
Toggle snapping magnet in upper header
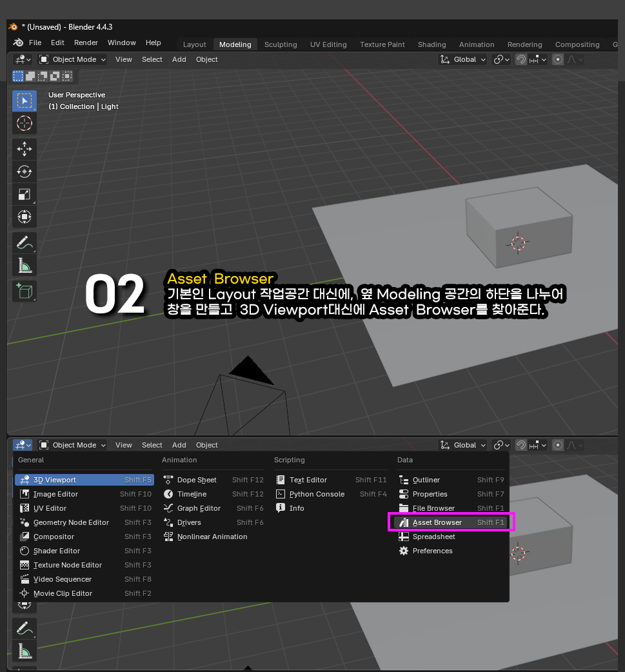(x=521, y=59)
